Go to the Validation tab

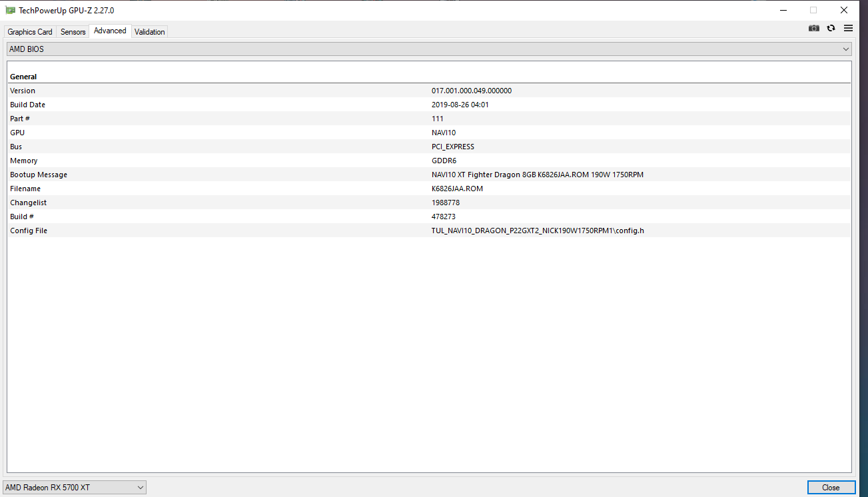(150, 32)
